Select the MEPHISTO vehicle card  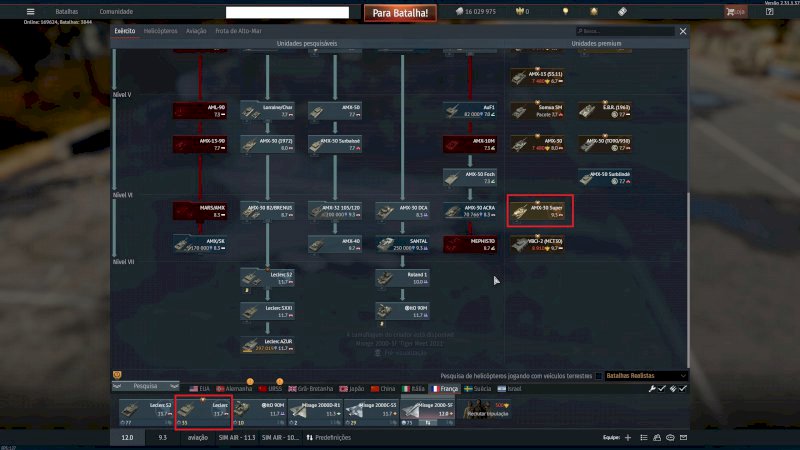point(470,244)
